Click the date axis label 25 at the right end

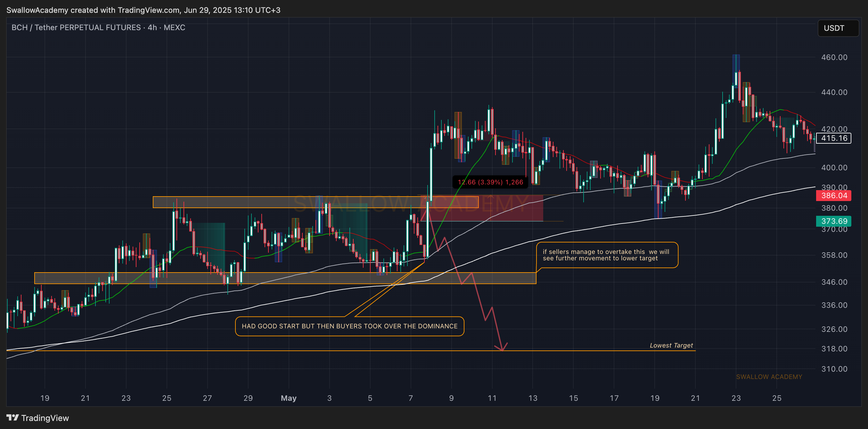pyautogui.click(x=777, y=398)
